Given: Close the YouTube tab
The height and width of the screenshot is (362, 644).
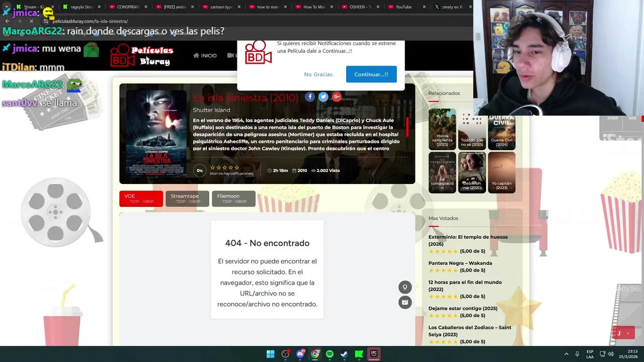Looking at the screenshot, I should tap(424, 7).
